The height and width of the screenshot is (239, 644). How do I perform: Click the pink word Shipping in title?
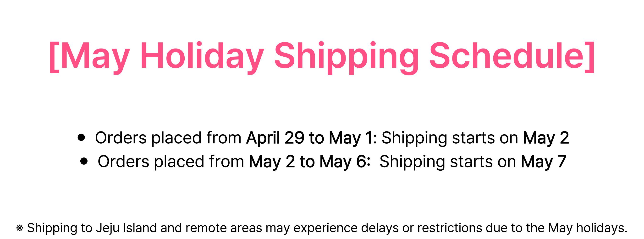pyautogui.click(x=347, y=58)
